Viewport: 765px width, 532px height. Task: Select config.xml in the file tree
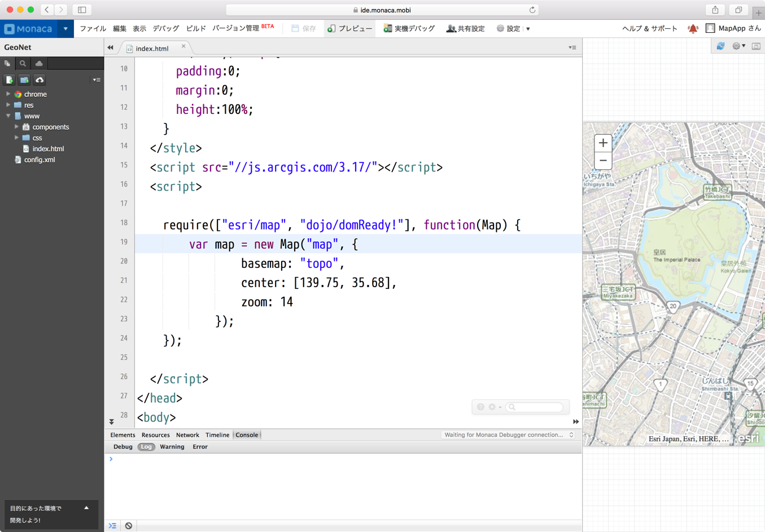click(x=40, y=160)
